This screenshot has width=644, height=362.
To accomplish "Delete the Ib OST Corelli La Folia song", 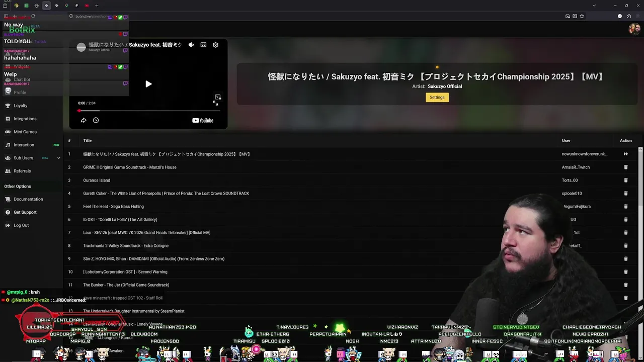I will pos(626,219).
